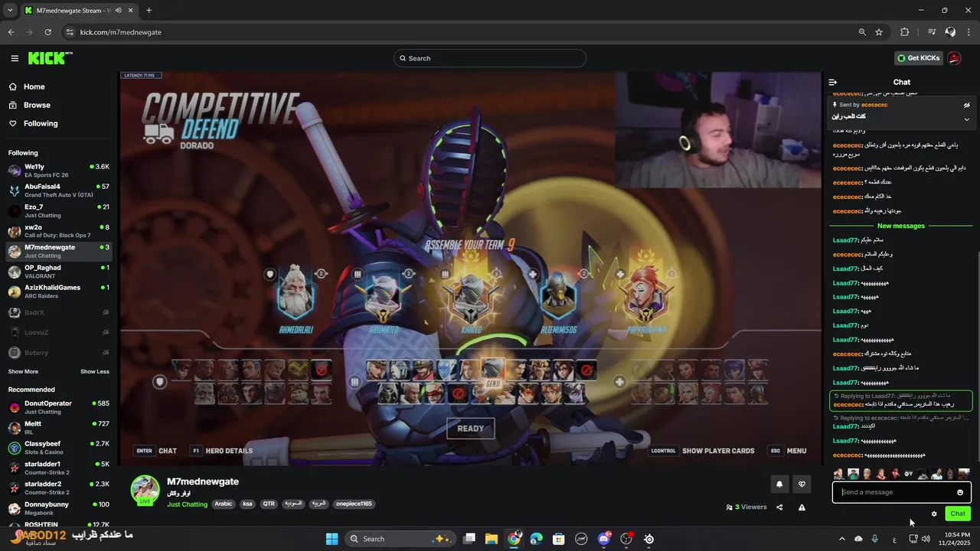Click the first emote in quick emote row

point(839,474)
